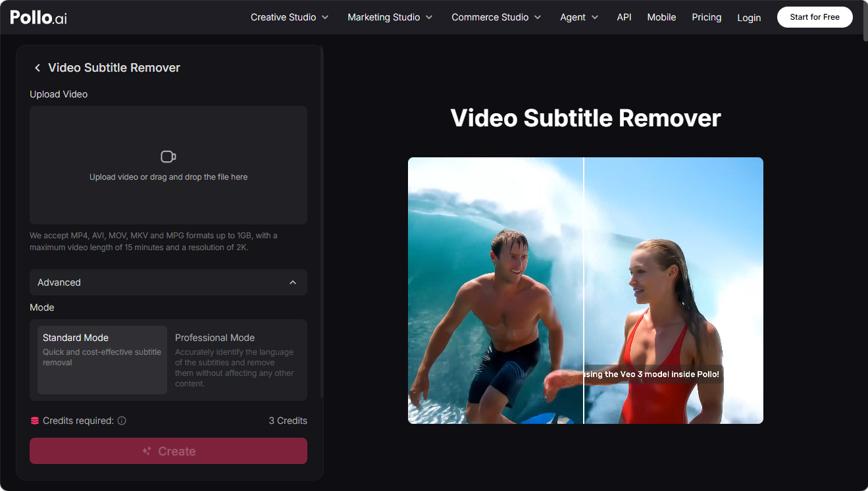Click the '3 Credits' value

coord(288,421)
